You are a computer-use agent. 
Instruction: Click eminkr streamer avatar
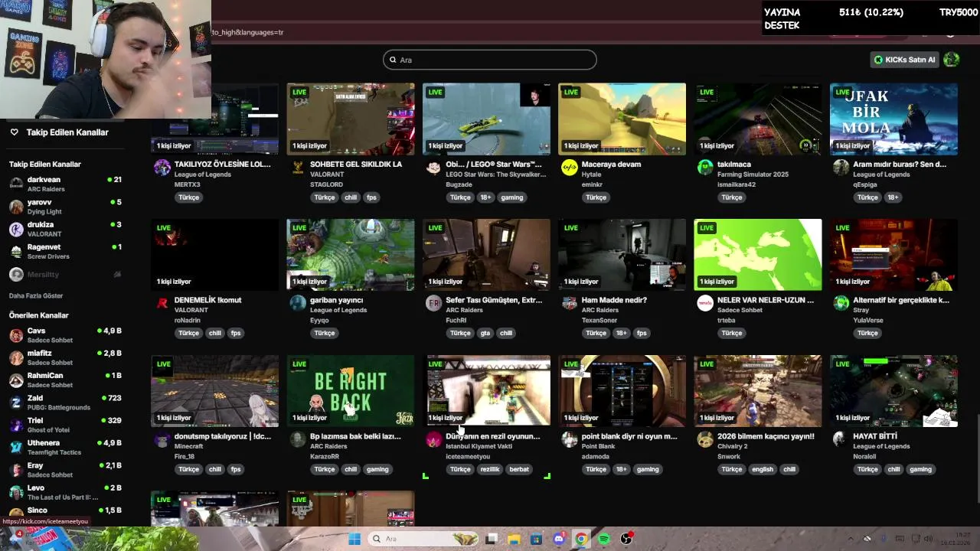pos(569,168)
